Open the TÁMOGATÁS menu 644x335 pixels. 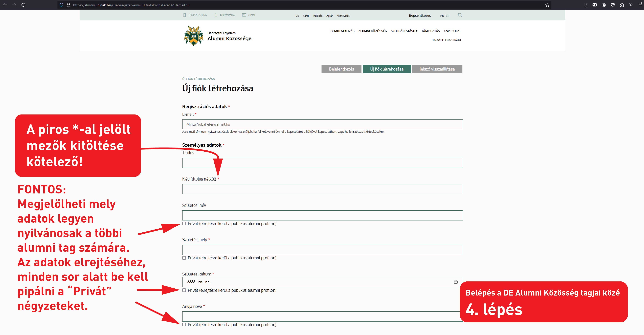point(431,31)
